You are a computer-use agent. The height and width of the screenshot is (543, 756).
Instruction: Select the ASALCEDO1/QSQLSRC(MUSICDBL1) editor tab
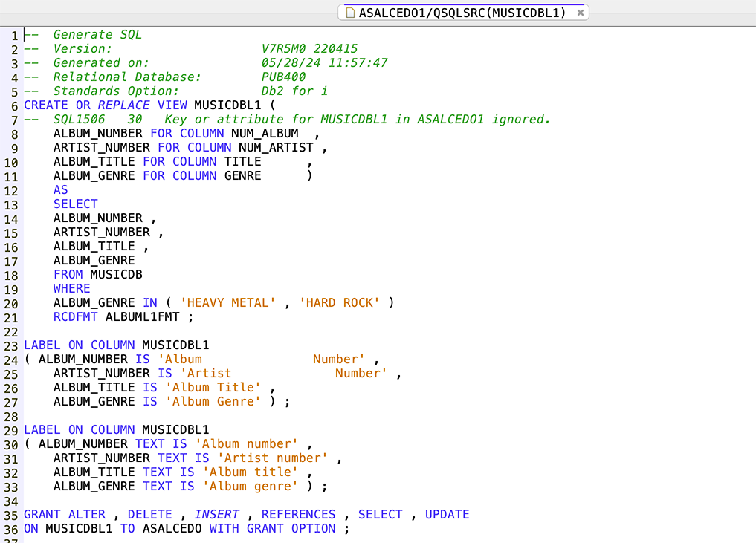click(x=462, y=13)
